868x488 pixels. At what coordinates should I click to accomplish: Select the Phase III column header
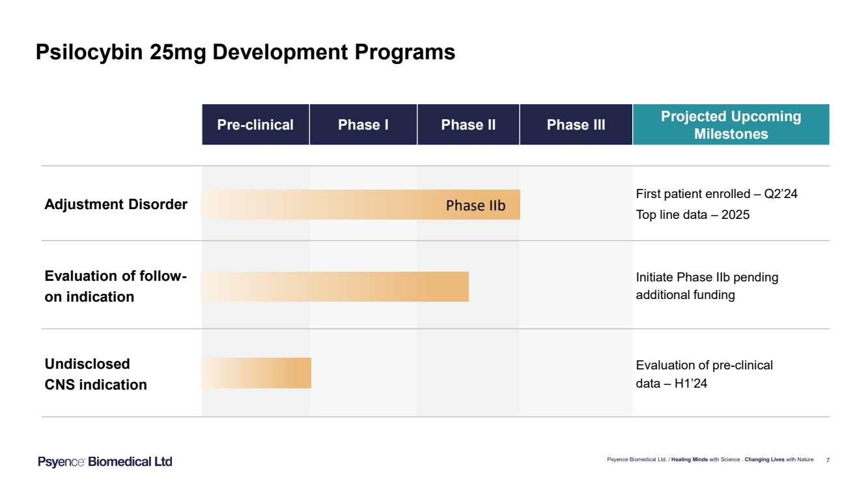pyautogui.click(x=576, y=124)
